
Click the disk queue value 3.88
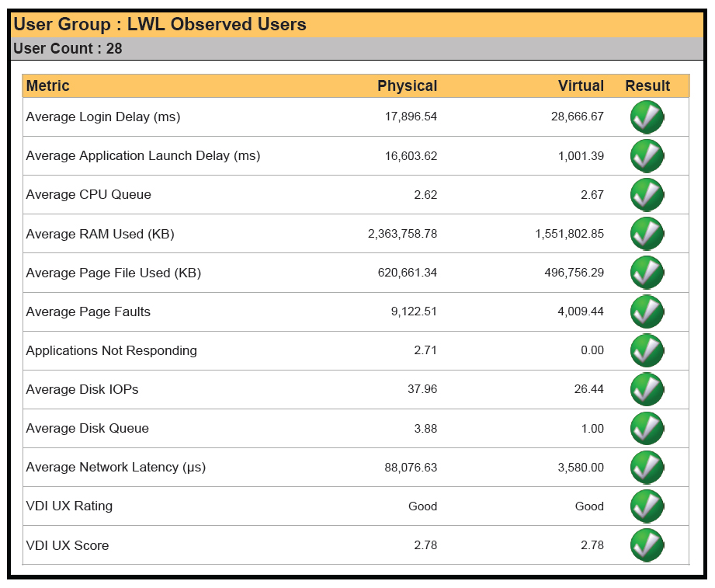[x=425, y=428]
